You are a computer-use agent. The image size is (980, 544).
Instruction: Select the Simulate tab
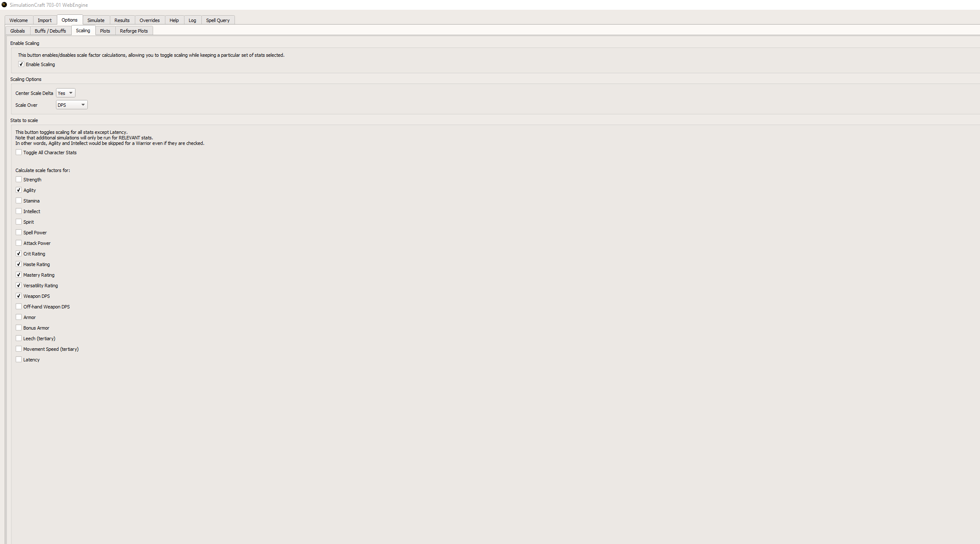pos(95,20)
